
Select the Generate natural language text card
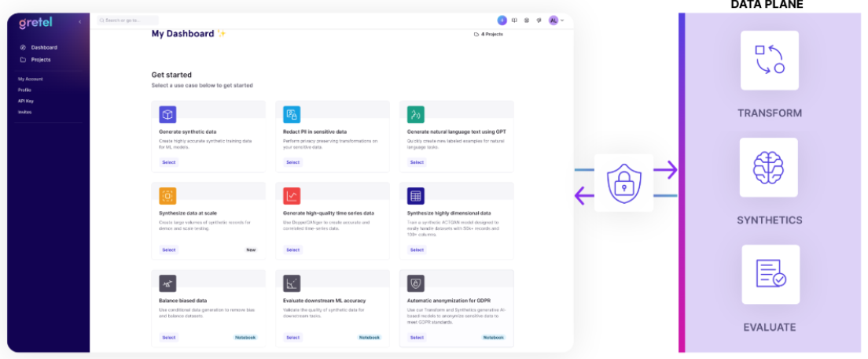pos(417,162)
